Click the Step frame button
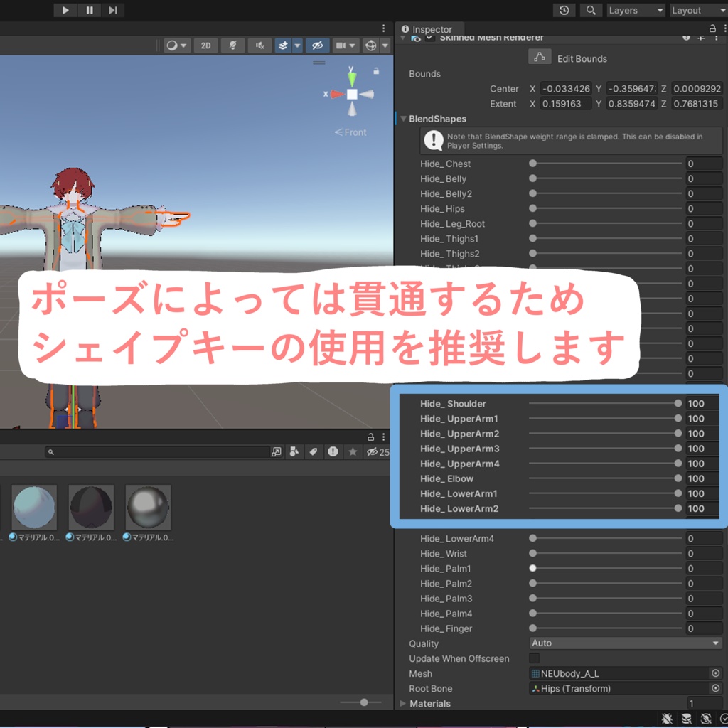Viewport: 728px width, 728px height. coord(113,10)
